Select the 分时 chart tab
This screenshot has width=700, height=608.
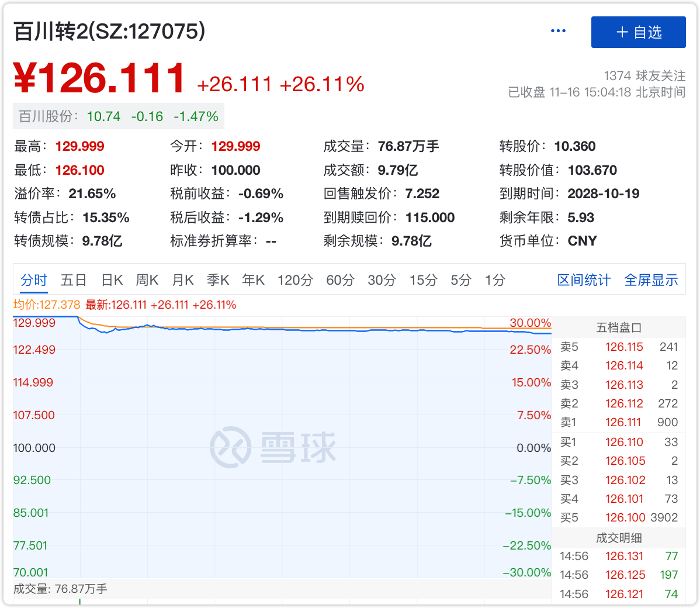(33, 280)
